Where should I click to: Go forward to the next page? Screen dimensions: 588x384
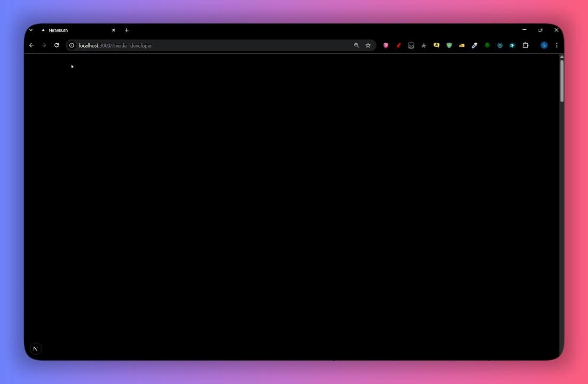coord(44,45)
